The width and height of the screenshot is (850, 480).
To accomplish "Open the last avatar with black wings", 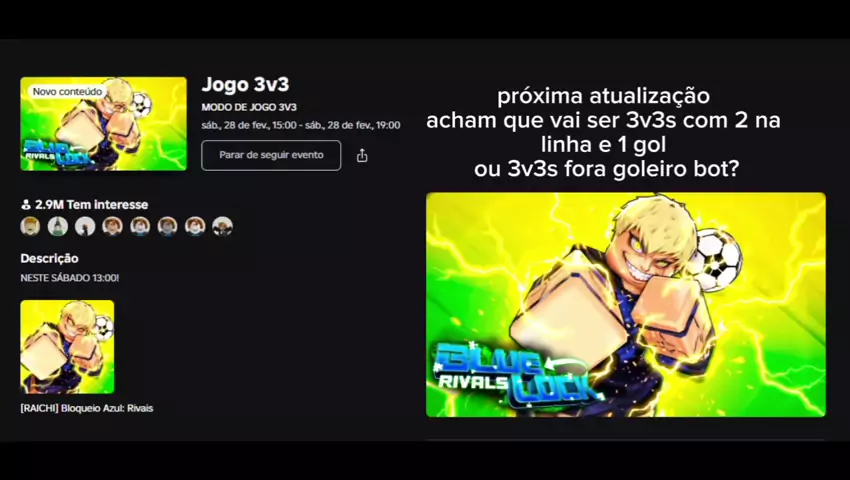I will click(x=222, y=226).
